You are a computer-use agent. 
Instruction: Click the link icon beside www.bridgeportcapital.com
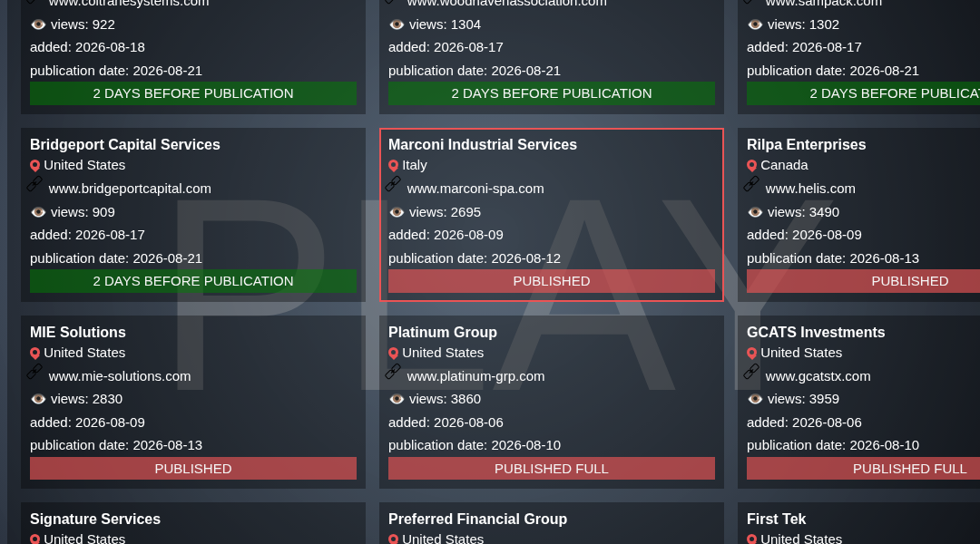click(35, 184)
